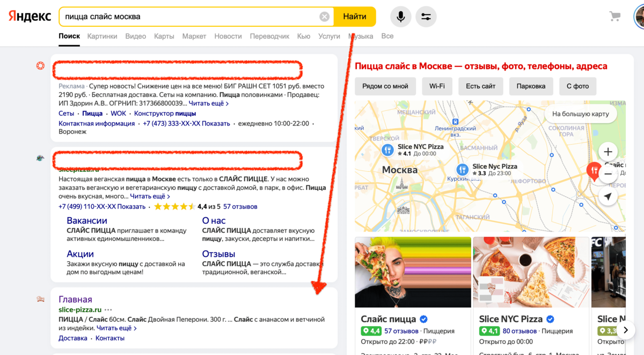
Task: Switch to the Кью tab
Action: click(x=304, y=36)
